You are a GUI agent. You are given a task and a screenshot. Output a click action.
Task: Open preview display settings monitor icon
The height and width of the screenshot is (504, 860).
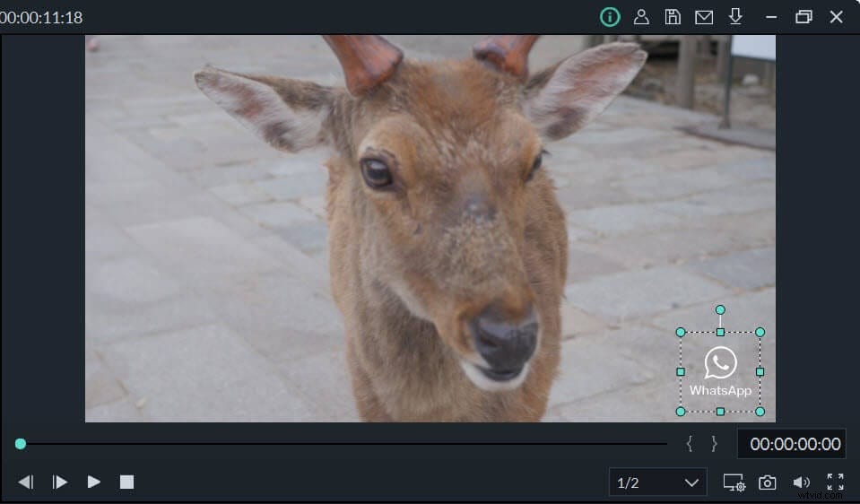point(734,482)
